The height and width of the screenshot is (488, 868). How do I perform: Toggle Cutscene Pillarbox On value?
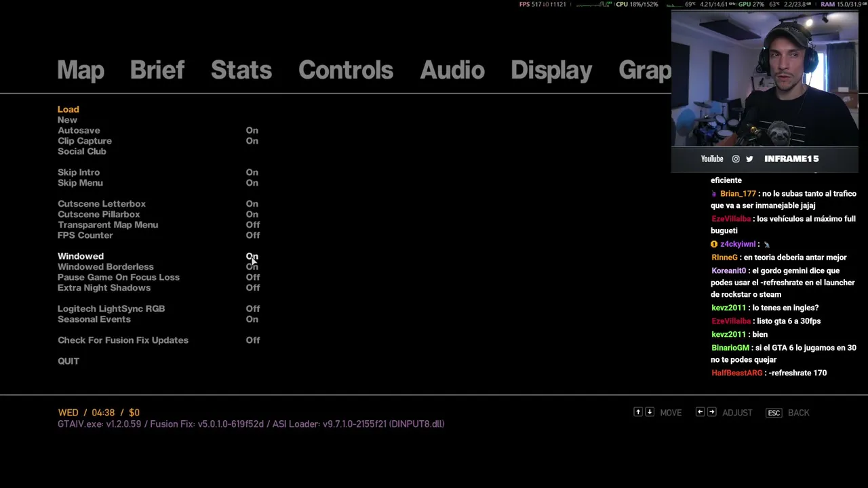[252, 214]
